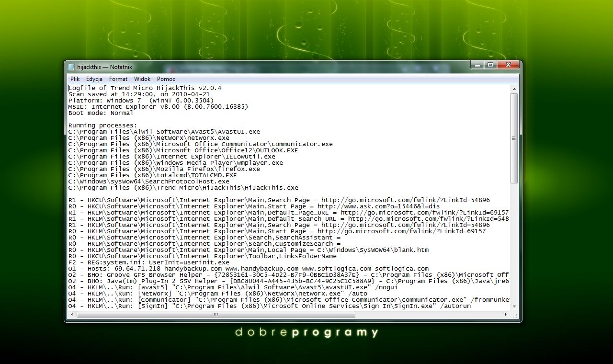The height and width of the screenshot is (364, 613).
Task: Click the R0 HKCU Start Page ask.com line
Action: (x=254, y=206)
